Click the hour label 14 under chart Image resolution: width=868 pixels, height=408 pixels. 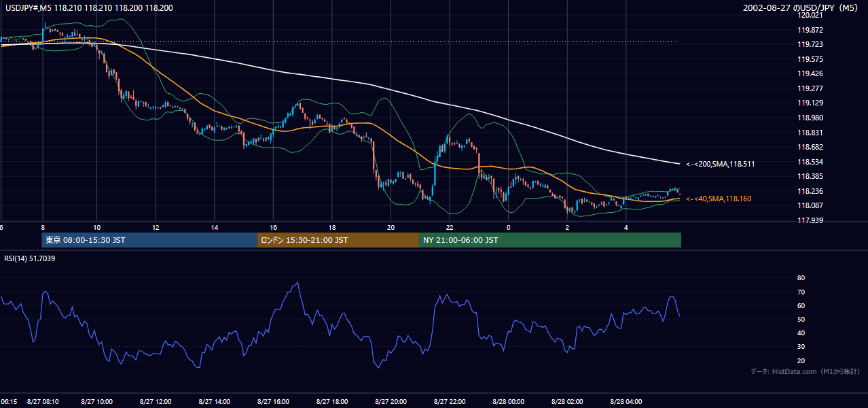[214, 228]
